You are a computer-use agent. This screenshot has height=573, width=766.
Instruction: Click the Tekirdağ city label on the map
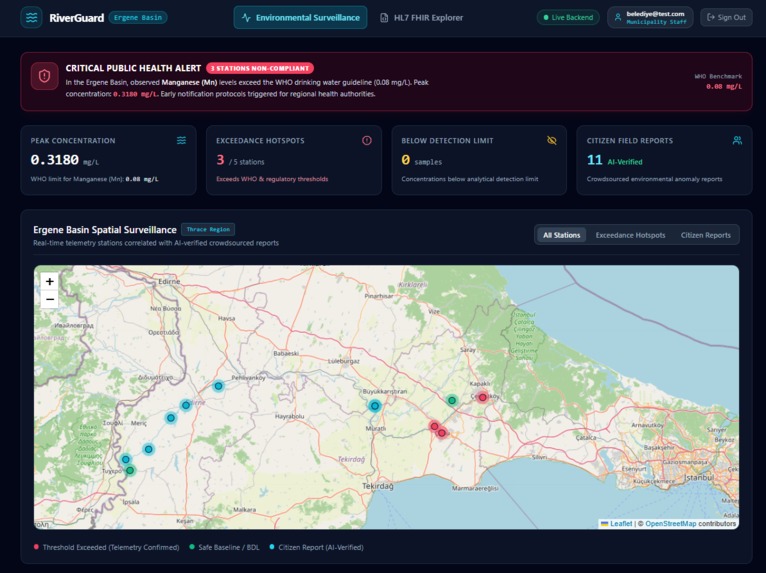378,486
